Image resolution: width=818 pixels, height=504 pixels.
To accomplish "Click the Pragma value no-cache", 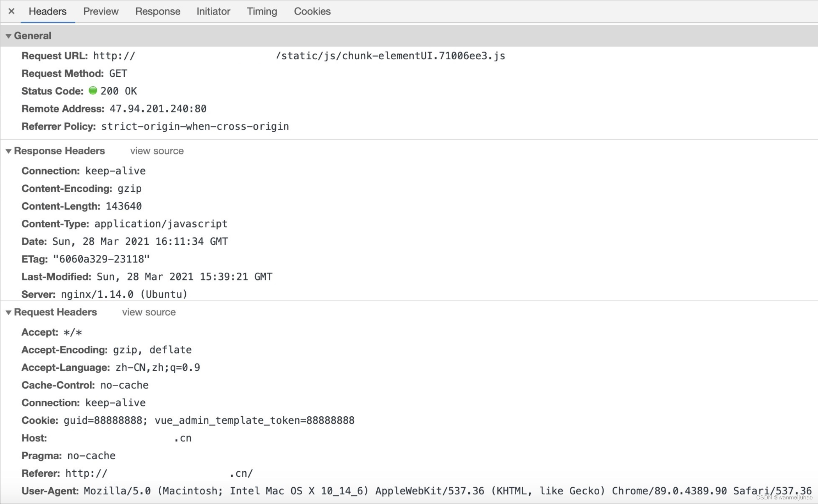I will point(91,456).
